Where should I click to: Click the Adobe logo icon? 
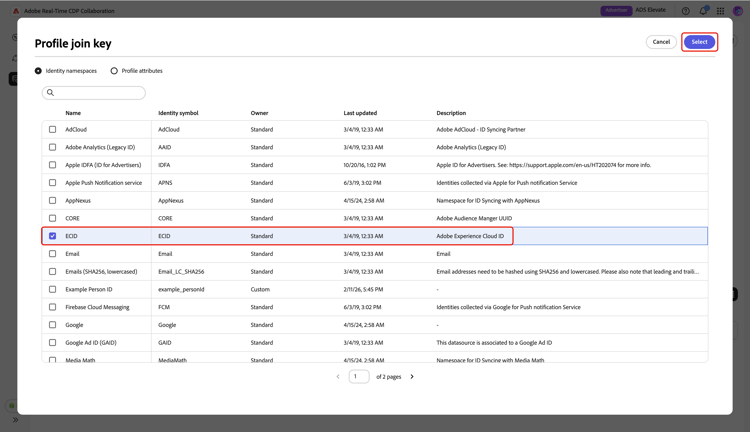(x=16, y=11)
